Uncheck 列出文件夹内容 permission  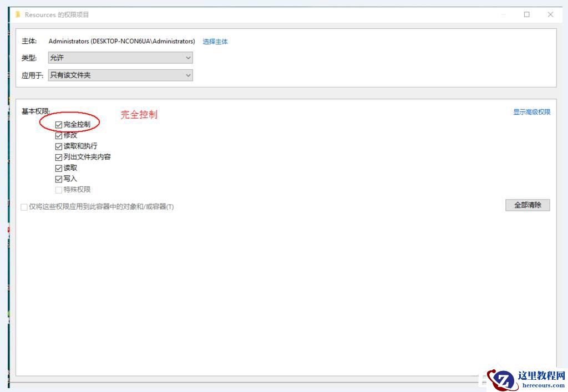point(59,157)
